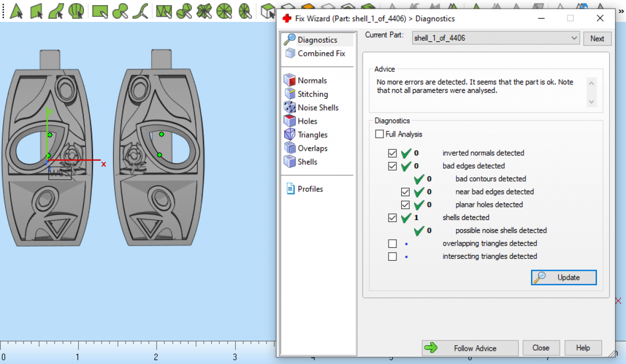Click the Help button
This screenshot has height=364, width=626.
click(583, 348)
